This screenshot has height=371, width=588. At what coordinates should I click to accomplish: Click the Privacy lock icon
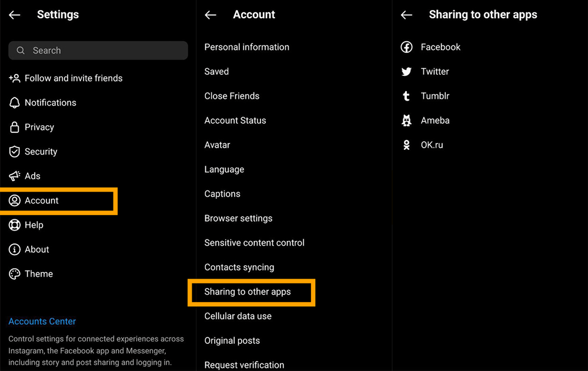click(x=15, y=127)
